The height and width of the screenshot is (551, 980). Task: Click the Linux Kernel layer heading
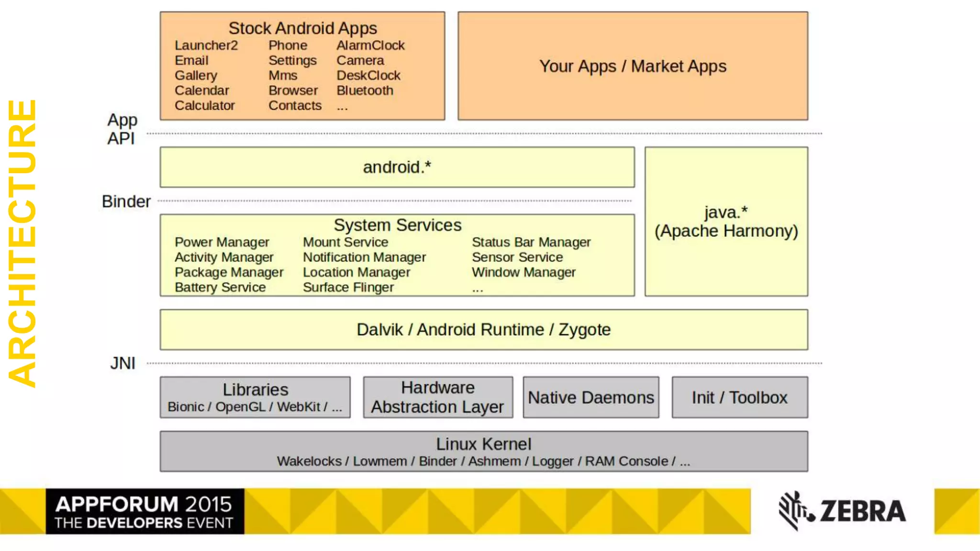[483, 444]
